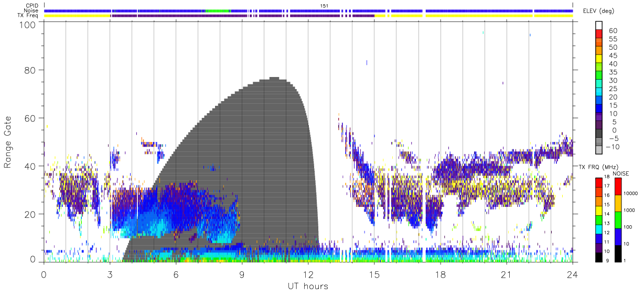644x297 pixels.
Task: Click the 6 tick on UT hours axis
Action: click(176, 274)
